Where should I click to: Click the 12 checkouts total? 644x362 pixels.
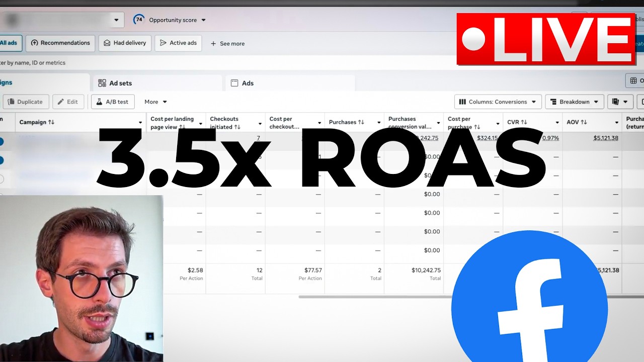point(259,270)
